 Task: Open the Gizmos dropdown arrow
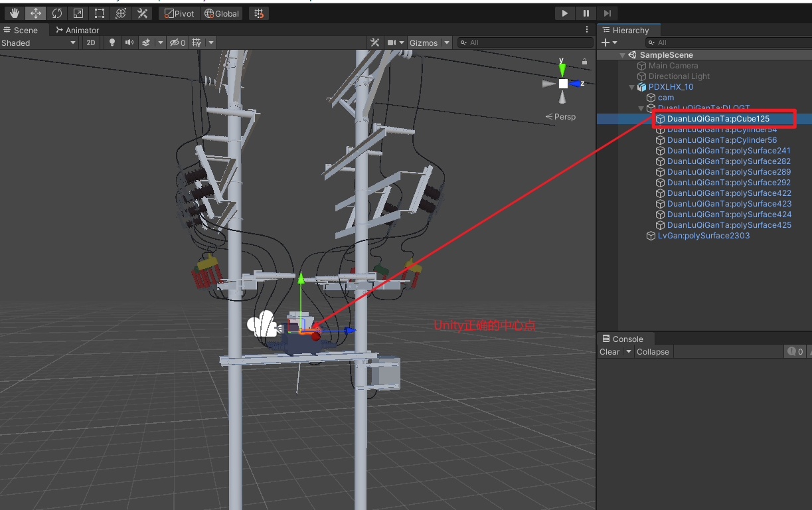point(447,42)
